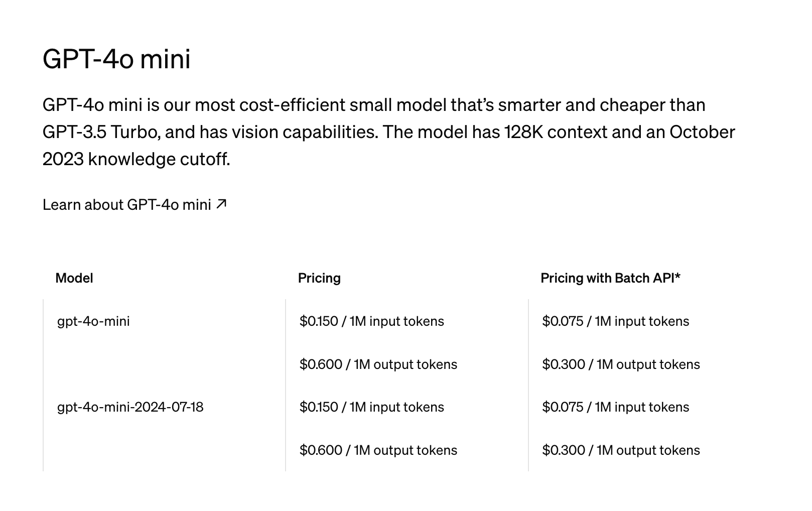812x511 pixels.
Task: Click the text '2023 knowledge cutoff.'
Action: (x=137, y=159)
